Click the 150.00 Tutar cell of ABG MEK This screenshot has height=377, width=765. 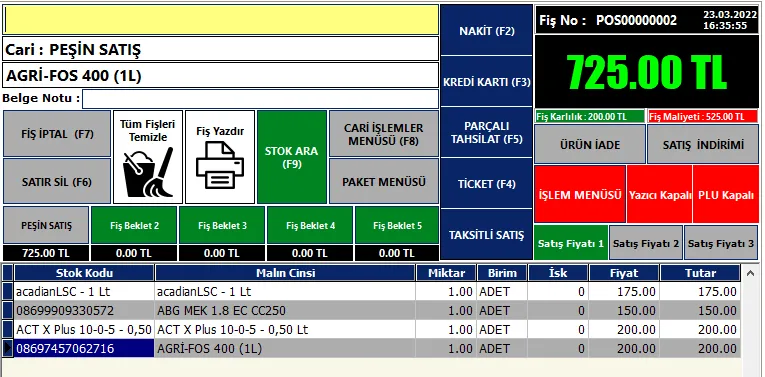[x=700, y=310]
